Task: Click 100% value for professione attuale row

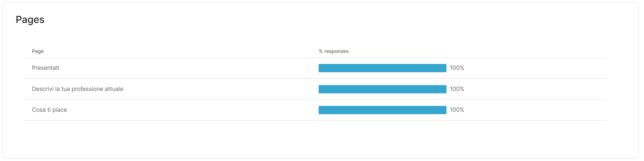Action: (457, 89)
